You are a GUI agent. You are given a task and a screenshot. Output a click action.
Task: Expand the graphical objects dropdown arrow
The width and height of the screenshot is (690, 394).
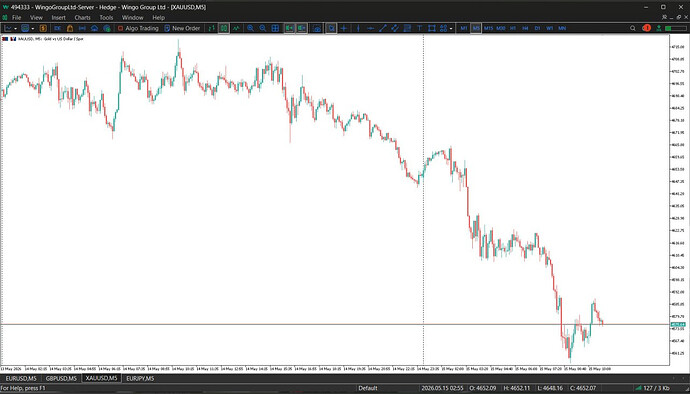pyautogui.click(x=451, y=28)
